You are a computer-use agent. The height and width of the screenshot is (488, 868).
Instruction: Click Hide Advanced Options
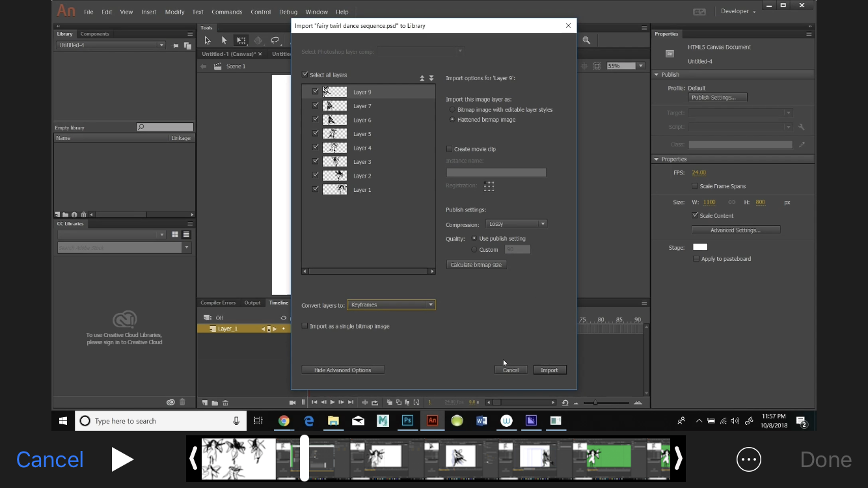342,370
